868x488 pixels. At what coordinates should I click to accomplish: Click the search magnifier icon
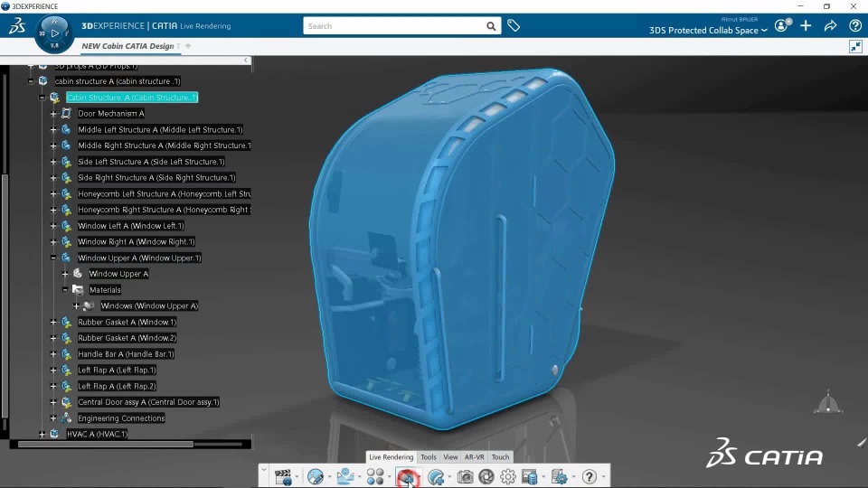(491, 26)
